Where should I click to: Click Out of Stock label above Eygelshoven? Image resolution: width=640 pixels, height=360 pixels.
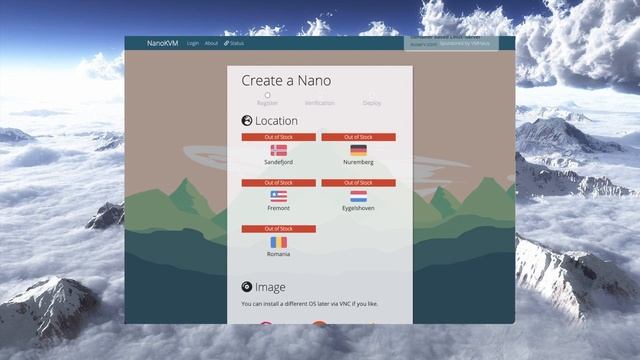coord(358,183)
